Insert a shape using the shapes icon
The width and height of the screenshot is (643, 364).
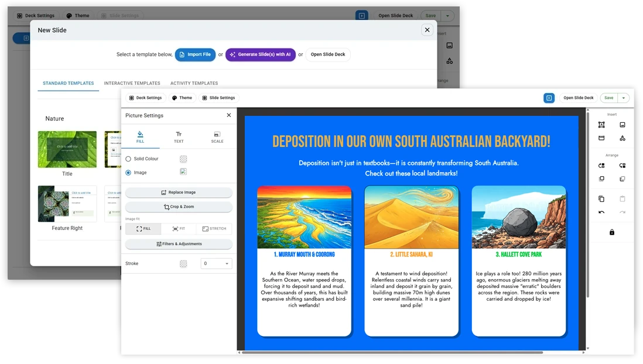[x=622, y=138]
